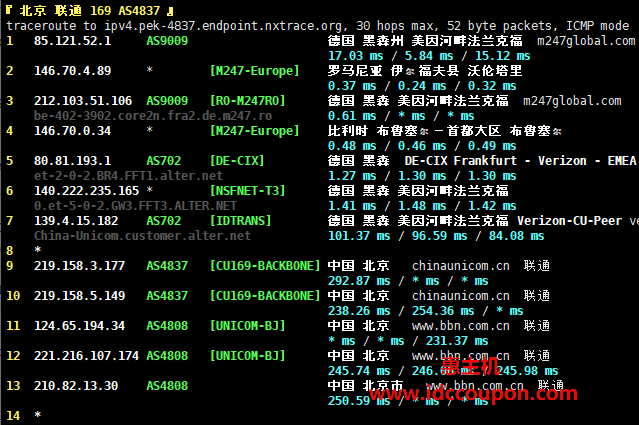Select the IP address 85.121.52.1
Screen dimensions: 639x425
click(72, 41)
